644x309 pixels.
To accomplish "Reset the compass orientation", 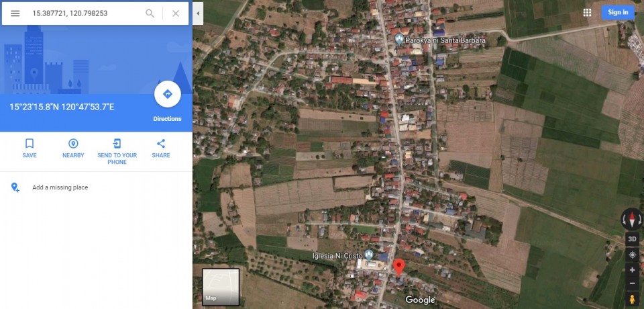I will coord(632,218).
